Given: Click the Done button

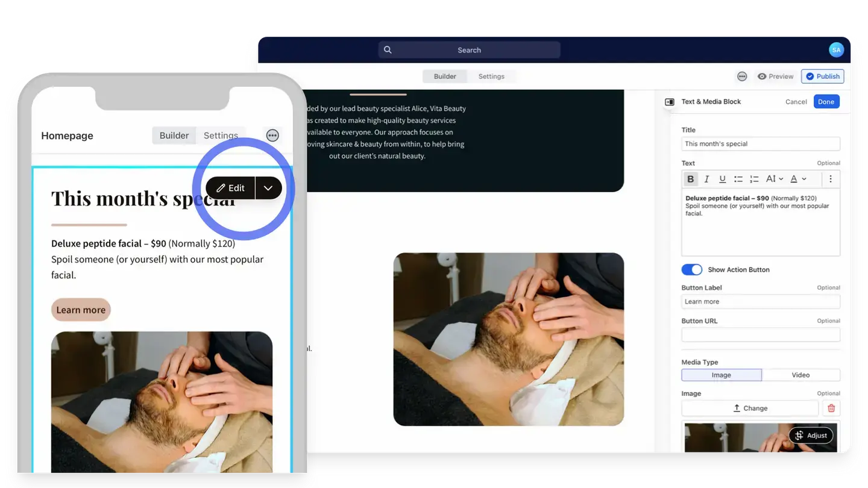Looking at the screenshot, I should point(826,102).
